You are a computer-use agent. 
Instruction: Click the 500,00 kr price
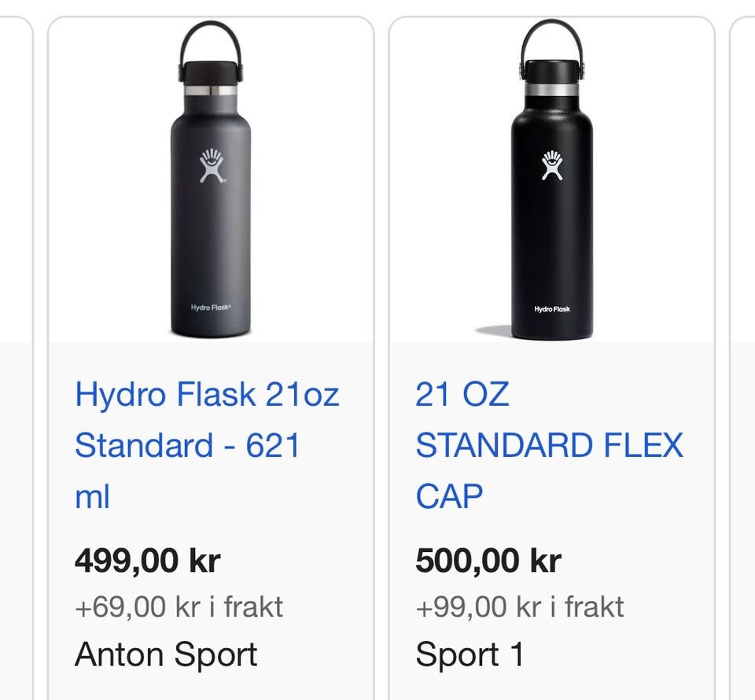[488, 561]
